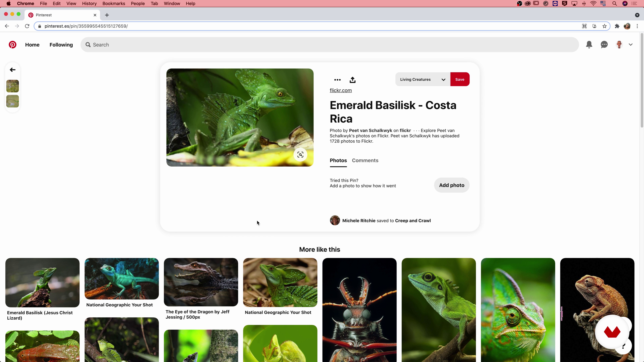The height and width of the screenshot is (362, 644).
Task: Open Michele Ritchie's profile avatar
Action: [335, 220]
